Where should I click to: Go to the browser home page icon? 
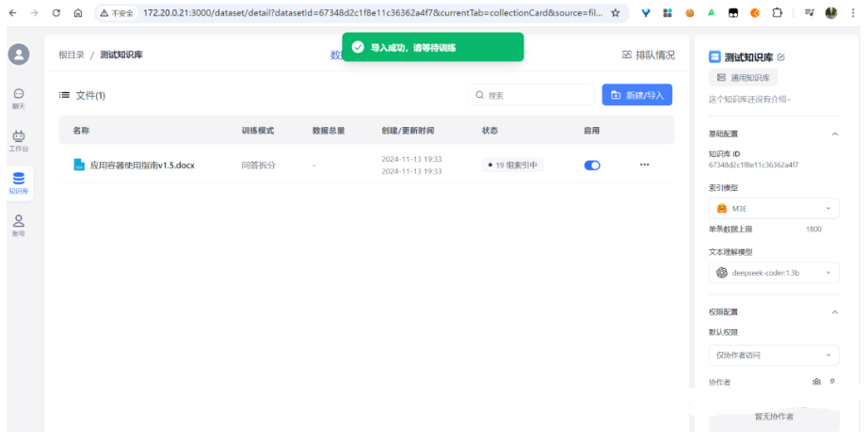(78, 13)
